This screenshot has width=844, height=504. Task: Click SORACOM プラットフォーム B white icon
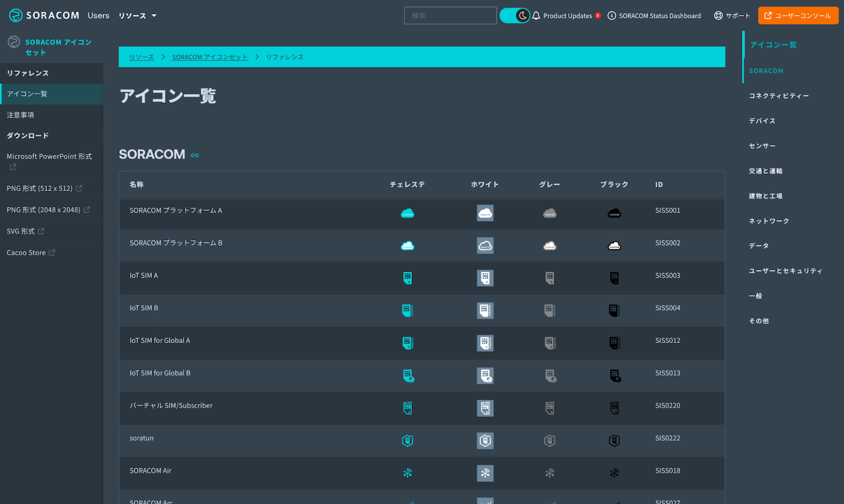(x=485, y=246)
